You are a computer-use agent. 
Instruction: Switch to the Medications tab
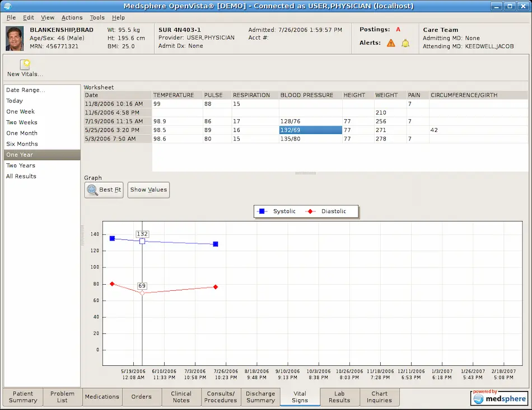[101, 397]
